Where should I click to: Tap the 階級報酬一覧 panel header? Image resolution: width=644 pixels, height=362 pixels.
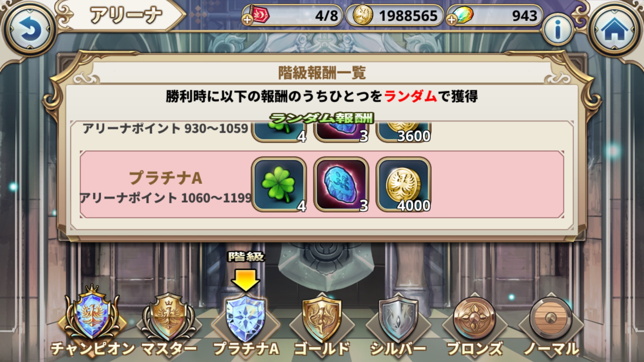322,73
